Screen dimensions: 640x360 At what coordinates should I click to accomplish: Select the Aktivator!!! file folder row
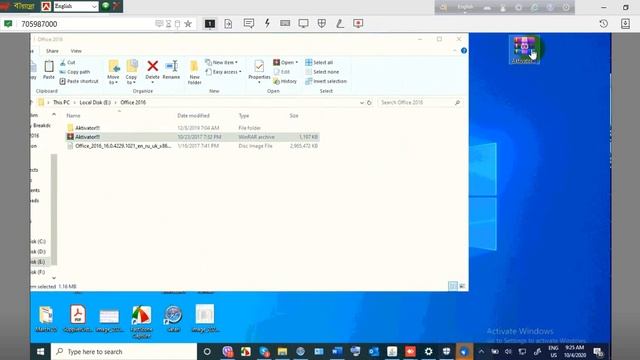point(192,128)
